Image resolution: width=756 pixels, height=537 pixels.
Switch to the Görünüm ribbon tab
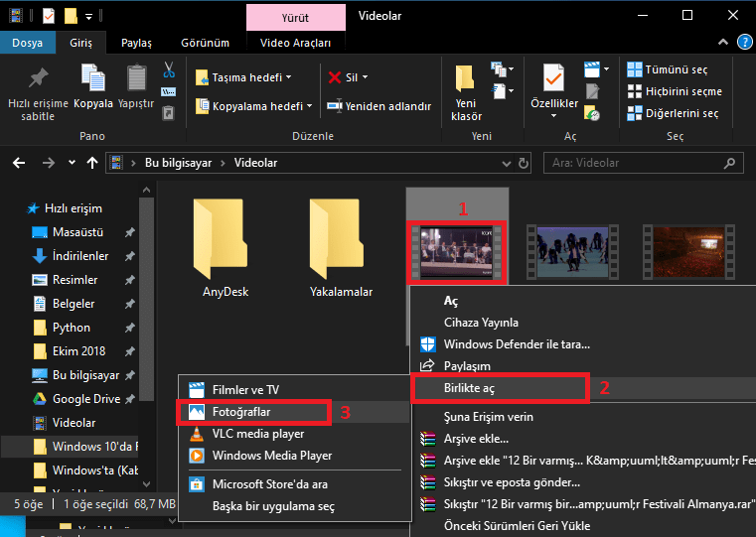205,44
